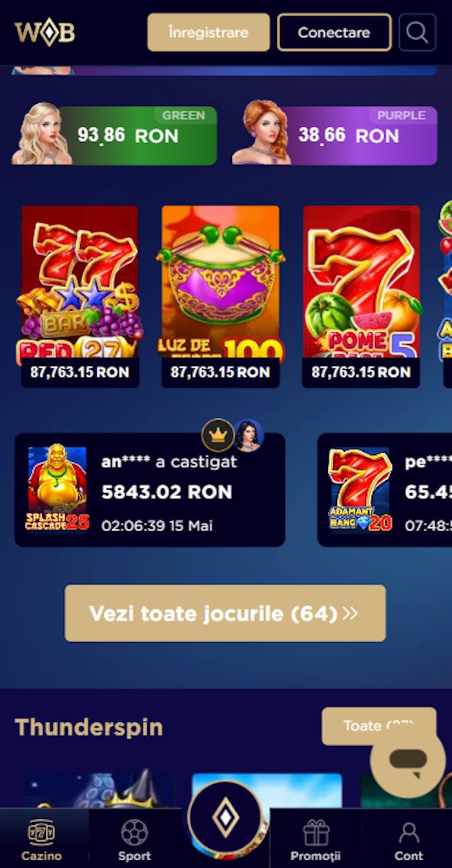Click the dark-haired avatar next to crown
This screenshot has width=452, height=868.
click(249, 435)
